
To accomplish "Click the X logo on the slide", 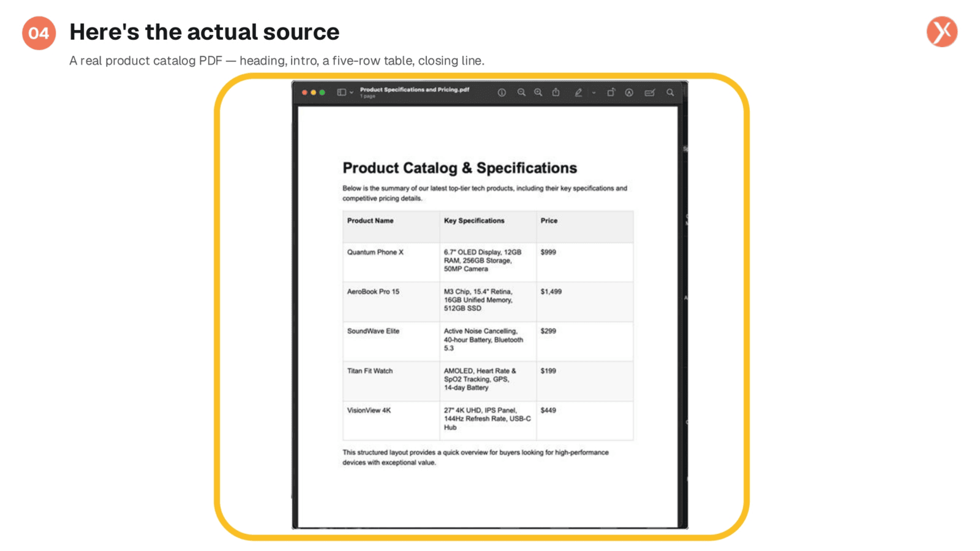I will point(942,32).
